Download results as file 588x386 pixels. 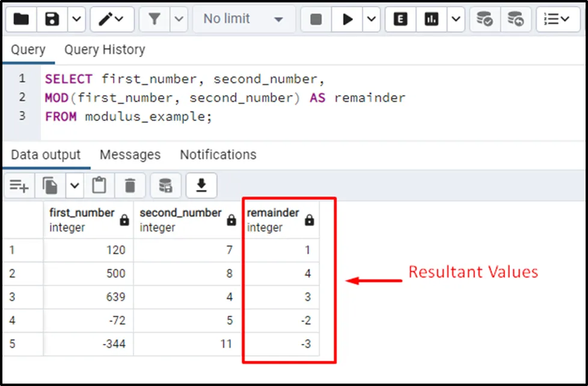pos(201,186)
